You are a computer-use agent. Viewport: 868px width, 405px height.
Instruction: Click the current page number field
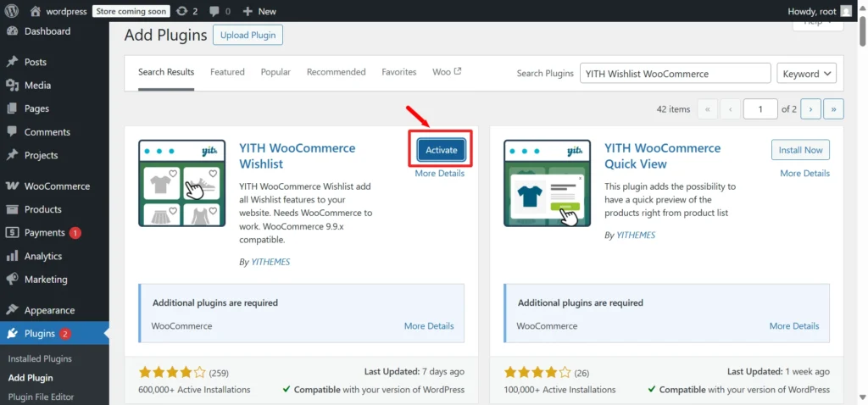click(760, 109)
